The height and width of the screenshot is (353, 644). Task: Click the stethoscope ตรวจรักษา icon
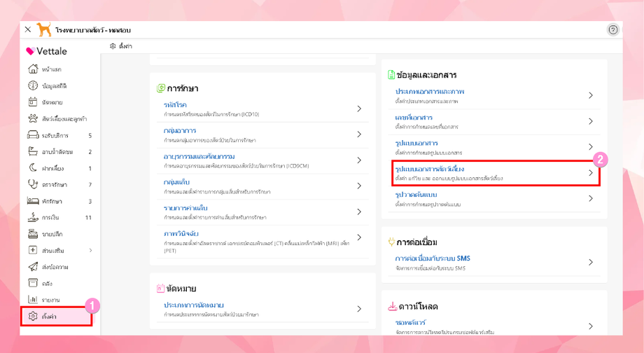click(x=33, y=184)
